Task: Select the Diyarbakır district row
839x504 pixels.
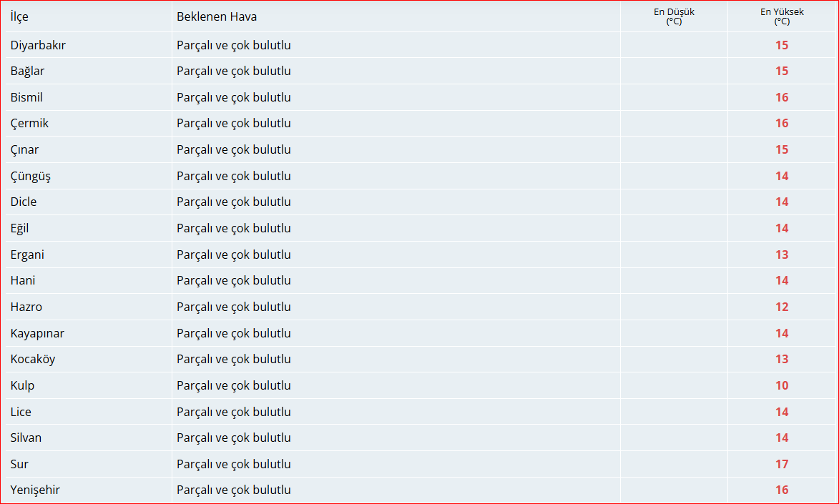Action: tap(419, 45)
